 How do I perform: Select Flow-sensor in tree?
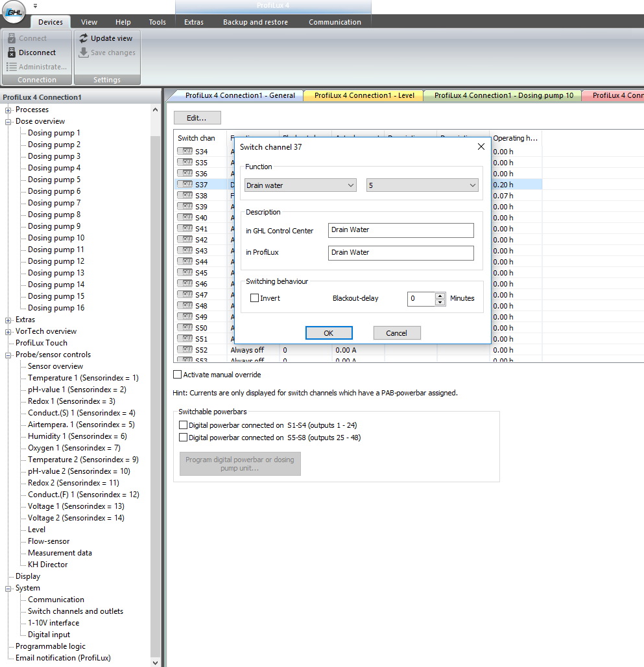tap(49, 541)
